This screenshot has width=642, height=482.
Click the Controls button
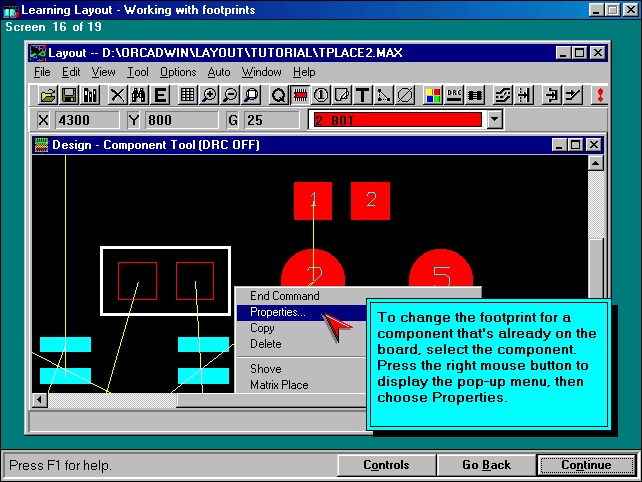click(386, 465)
